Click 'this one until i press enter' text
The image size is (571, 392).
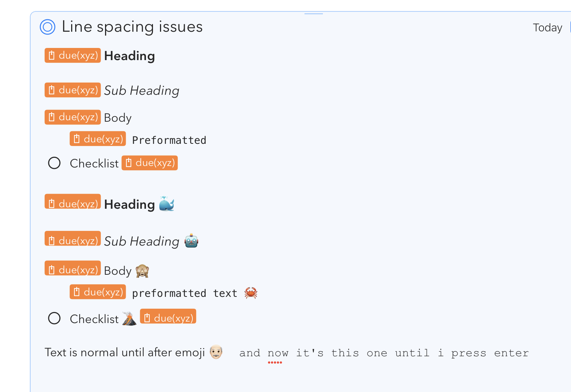[430, 353]
